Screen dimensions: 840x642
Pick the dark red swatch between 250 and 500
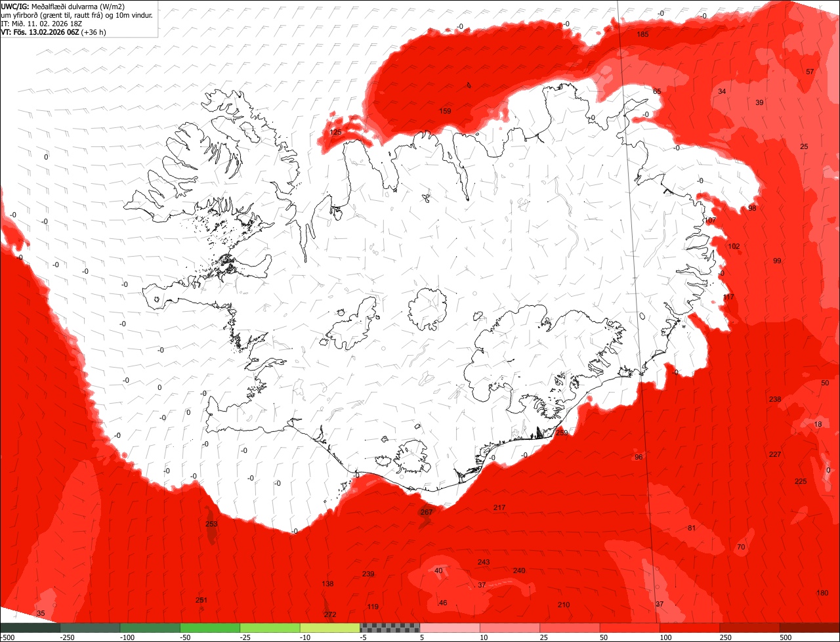click(750, 628)
